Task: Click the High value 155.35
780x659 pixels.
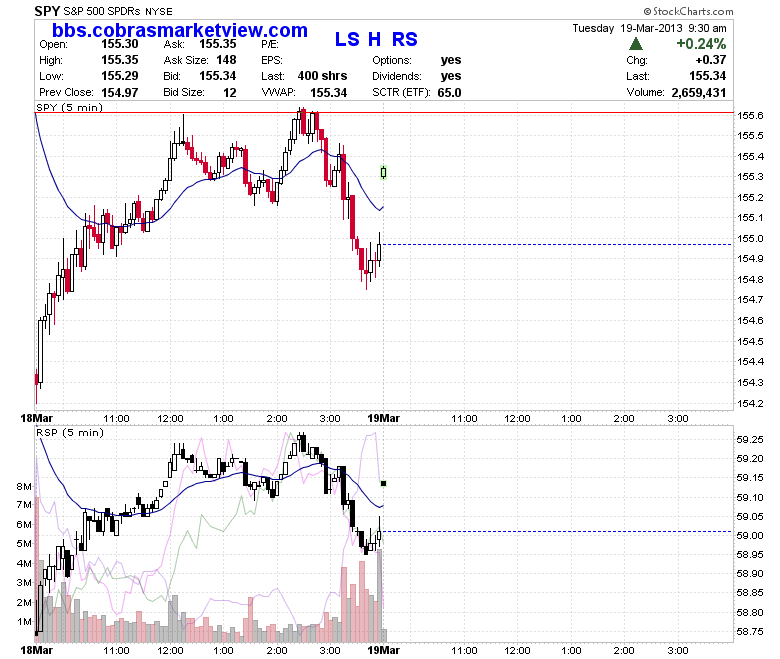Action: [119, 60]
